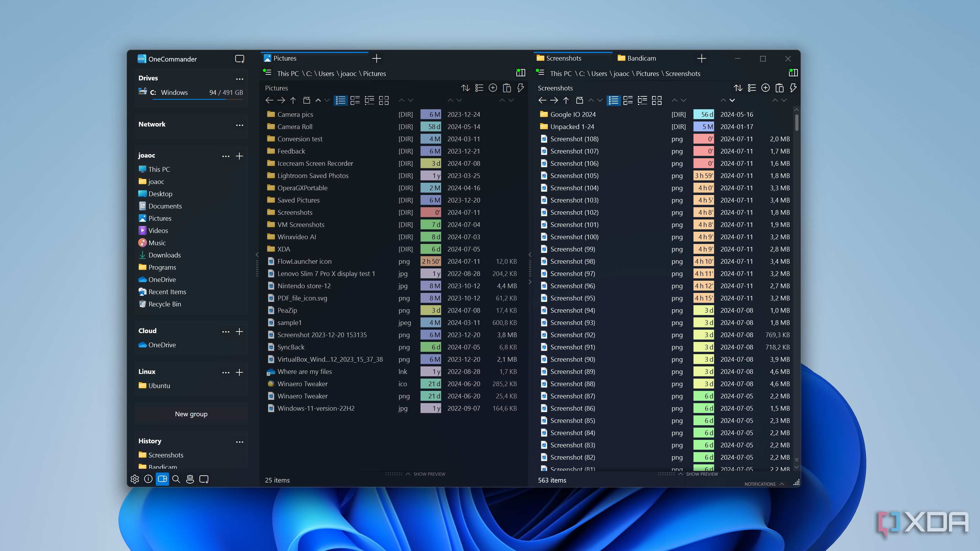Open search with the magnifier icon

[x=176, y=479]
